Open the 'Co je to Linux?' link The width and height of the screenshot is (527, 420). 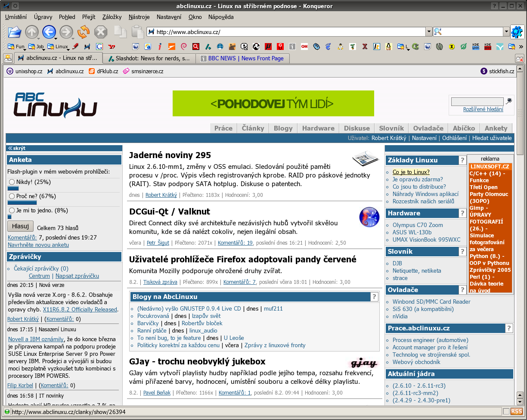411,172
